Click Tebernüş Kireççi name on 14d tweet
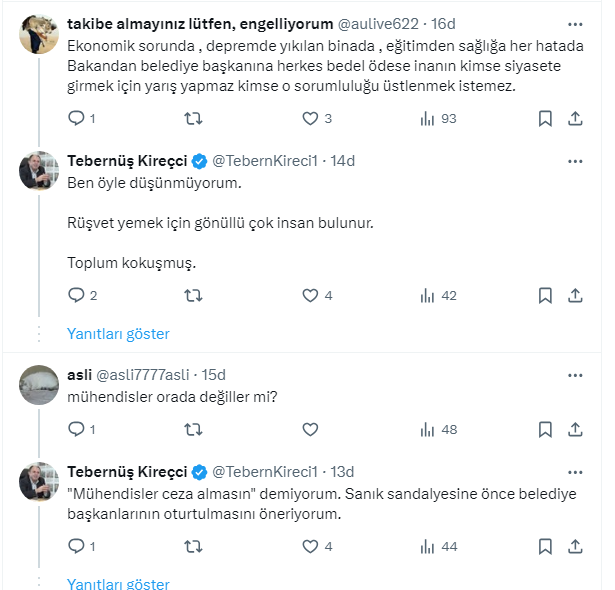This screenshot has height=590, width=615. point(126,161)
